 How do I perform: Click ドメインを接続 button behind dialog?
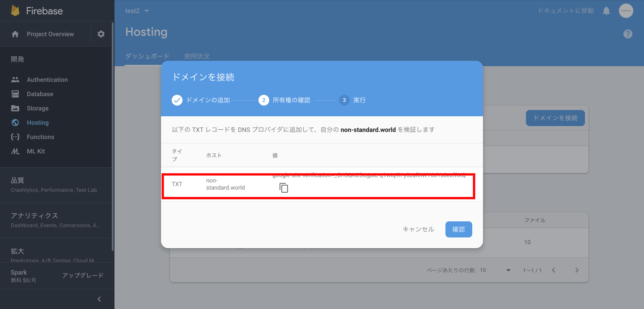[x=555, y=118]
